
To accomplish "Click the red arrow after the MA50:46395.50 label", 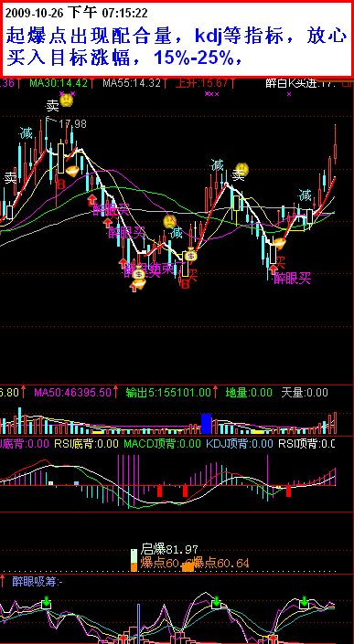I will coord(116,392).
